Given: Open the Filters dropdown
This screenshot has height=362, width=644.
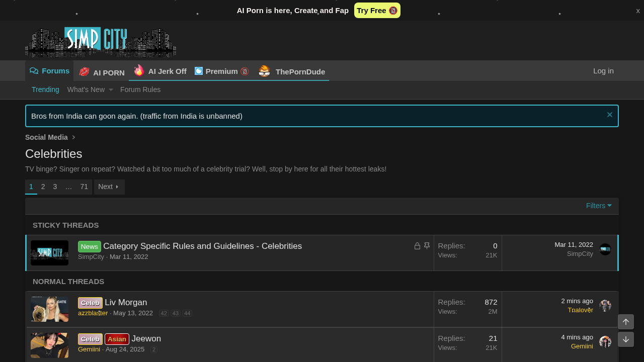Looking at the screenshot, I should [599, 206].
